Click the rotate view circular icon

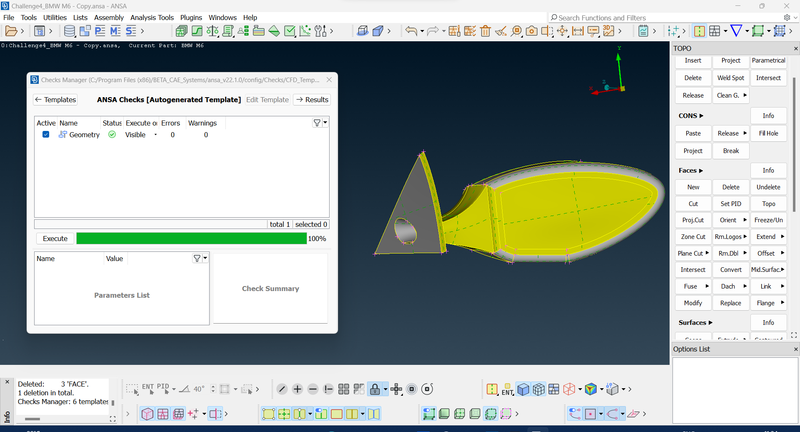click(428, 389)
